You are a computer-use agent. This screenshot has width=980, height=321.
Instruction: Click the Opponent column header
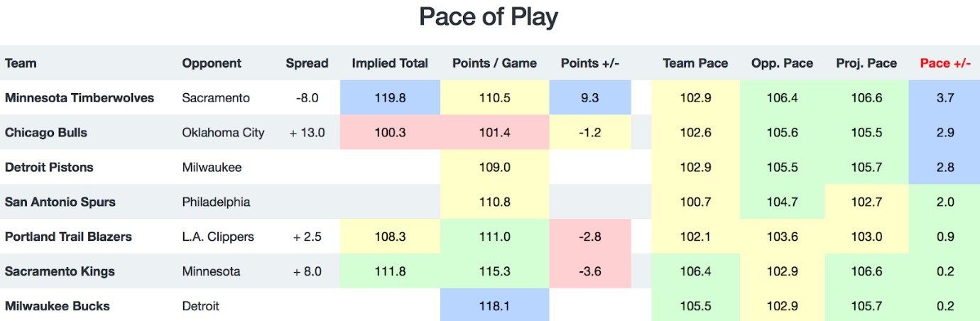click(212, 63)
